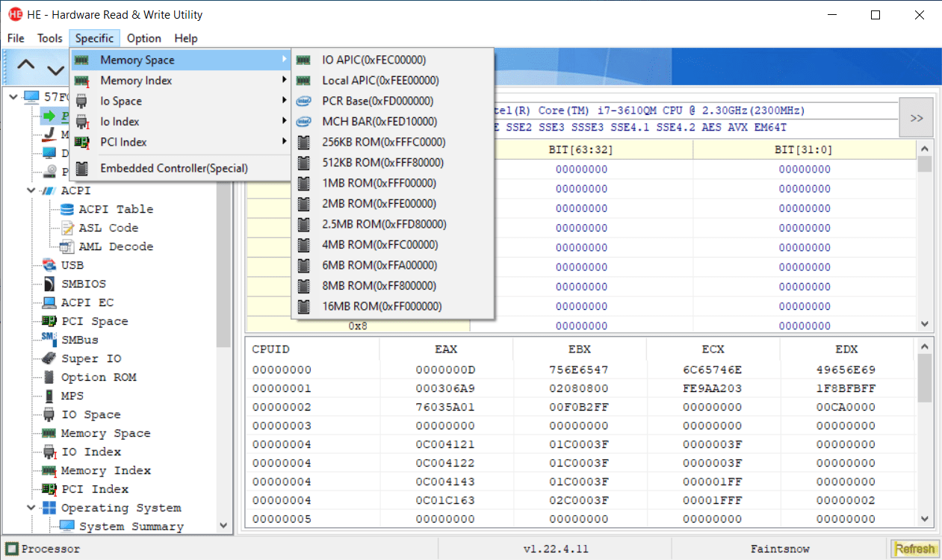Click Local APIC chip icon in submenu
This screenshot has width=942, height=560.
click(303, 81)
